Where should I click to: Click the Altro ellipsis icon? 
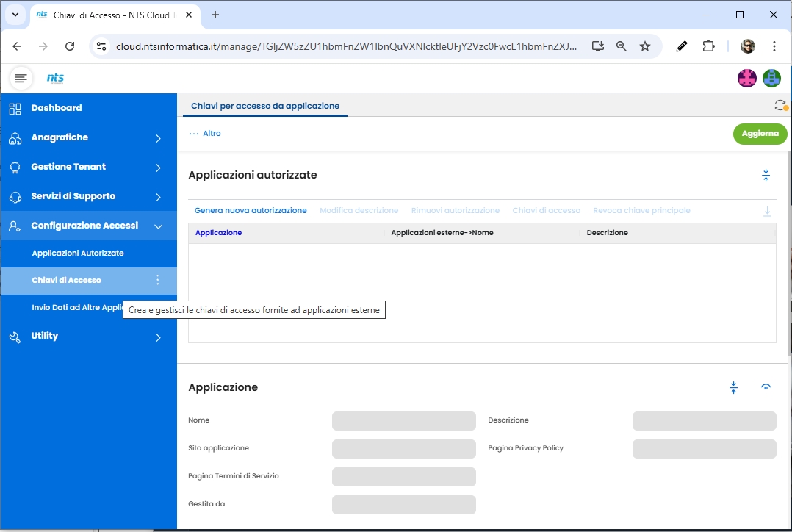coord(194,134)
